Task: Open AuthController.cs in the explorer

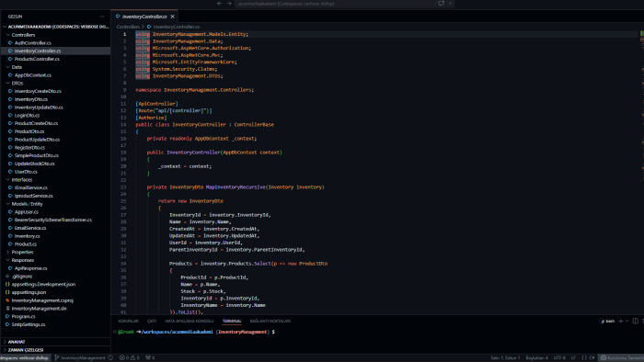Action: coord(33,42)
